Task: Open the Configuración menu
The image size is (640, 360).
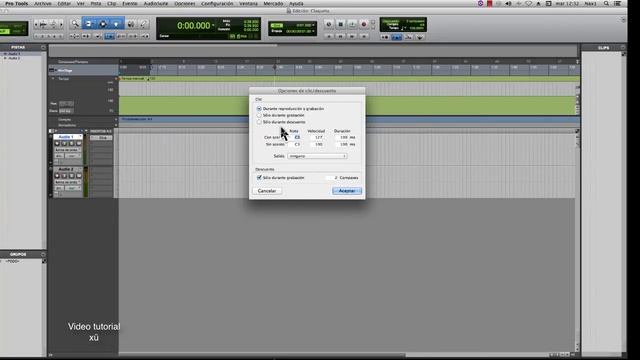Action: click(217, 3)
